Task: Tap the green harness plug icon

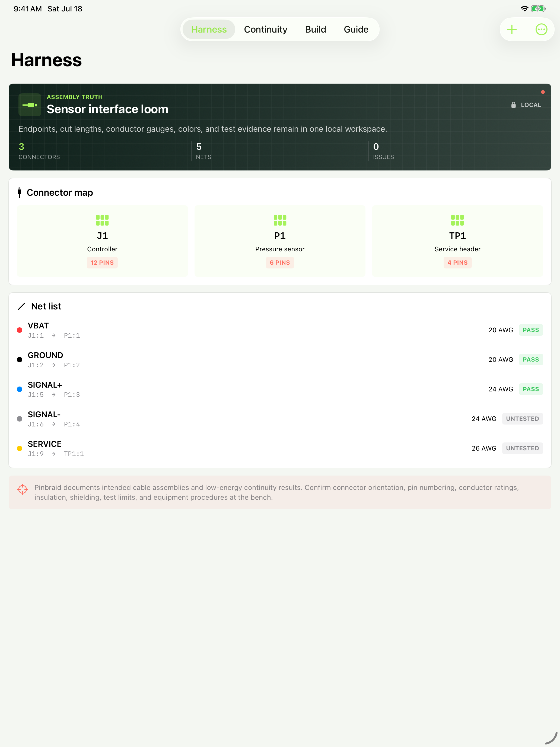Action: 30,105
